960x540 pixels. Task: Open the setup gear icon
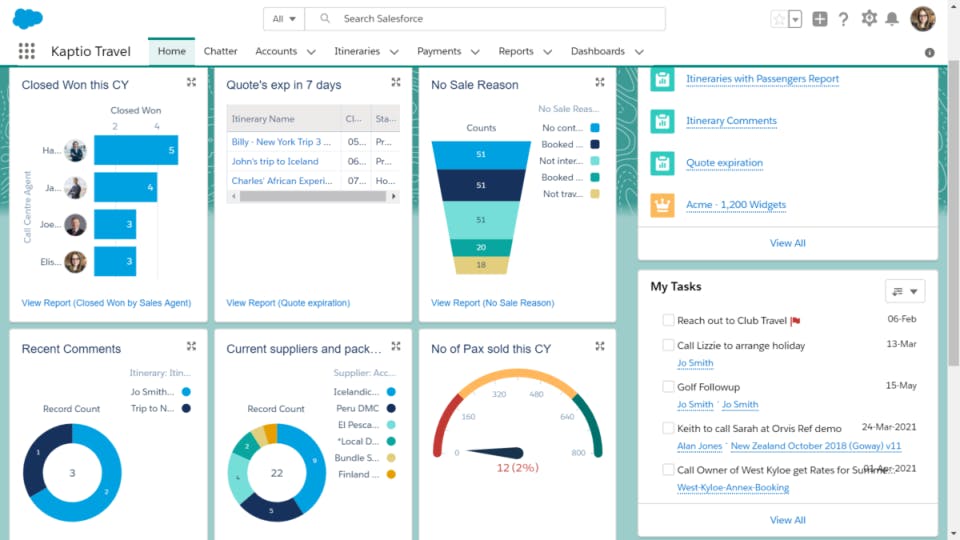869,18
